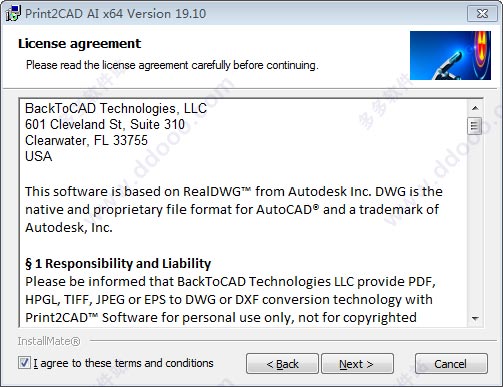Click the installer icon in title bar

click(x=13, y=14)
